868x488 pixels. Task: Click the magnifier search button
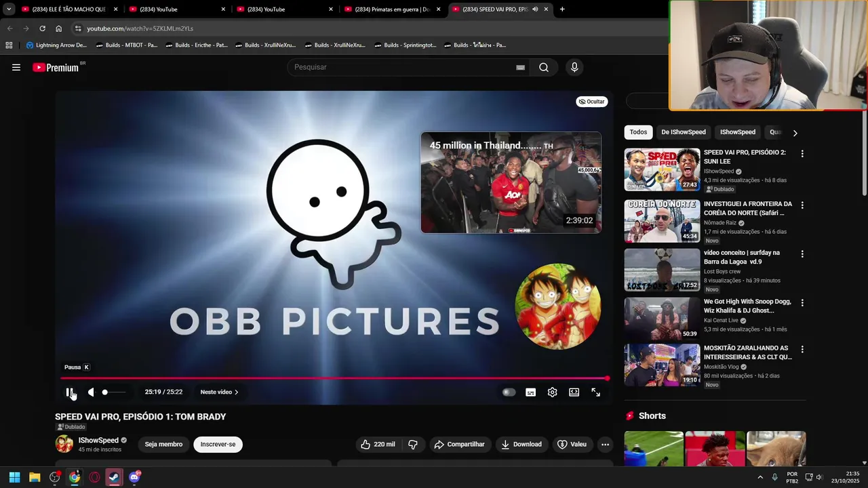click(x=544, y=67)
